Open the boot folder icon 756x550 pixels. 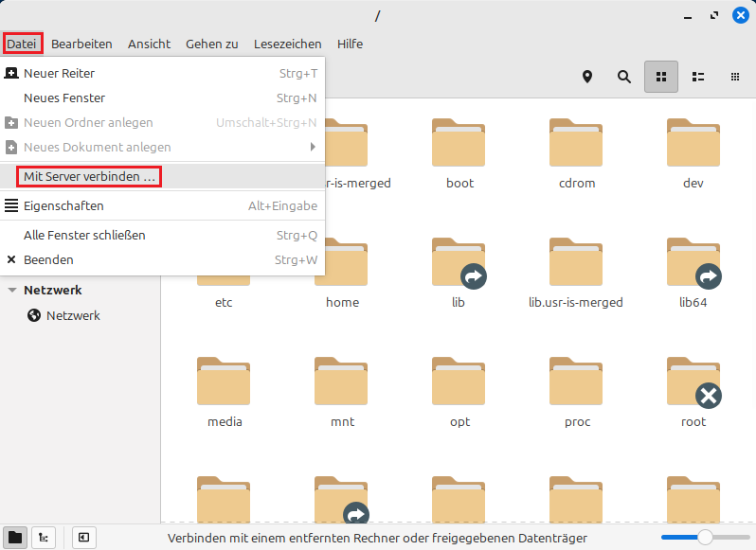pos(459,144)
